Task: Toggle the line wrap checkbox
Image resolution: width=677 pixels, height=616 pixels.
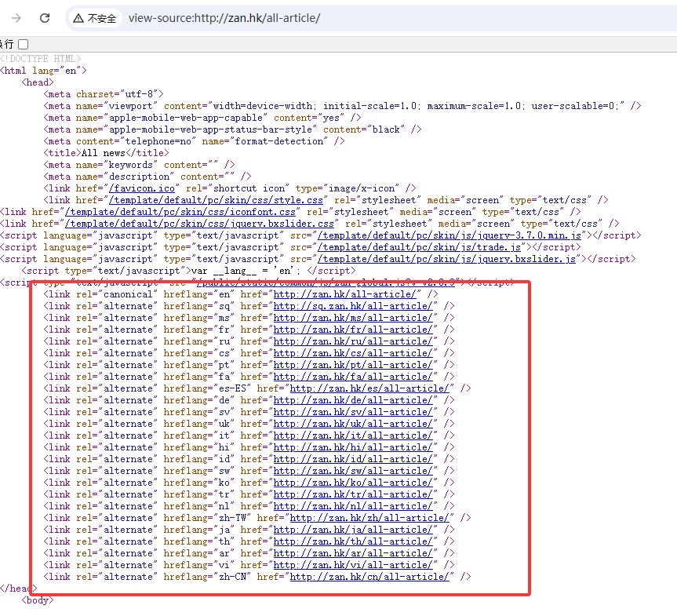Action: 24,44
